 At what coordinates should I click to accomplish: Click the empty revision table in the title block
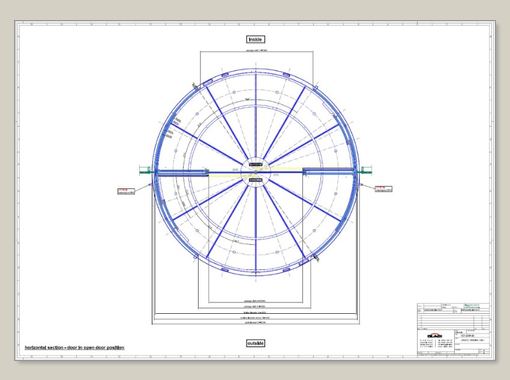[453, 321]
